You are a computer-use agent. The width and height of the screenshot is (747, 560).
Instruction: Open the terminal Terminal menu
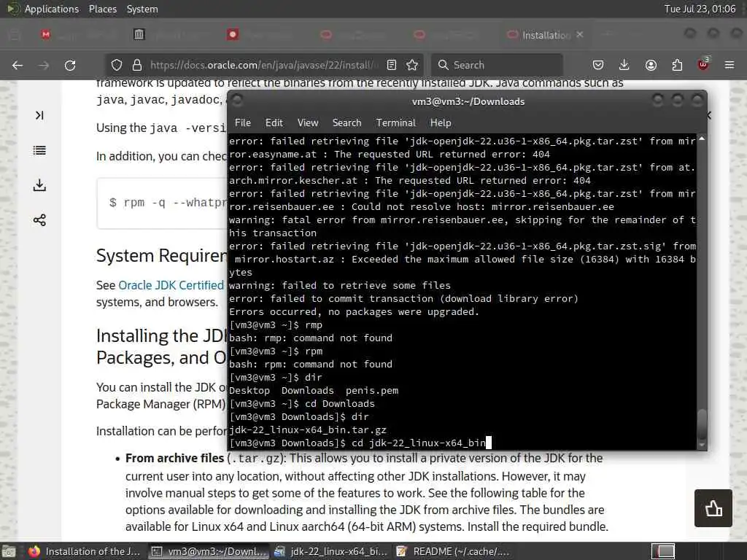coord(396,122)
